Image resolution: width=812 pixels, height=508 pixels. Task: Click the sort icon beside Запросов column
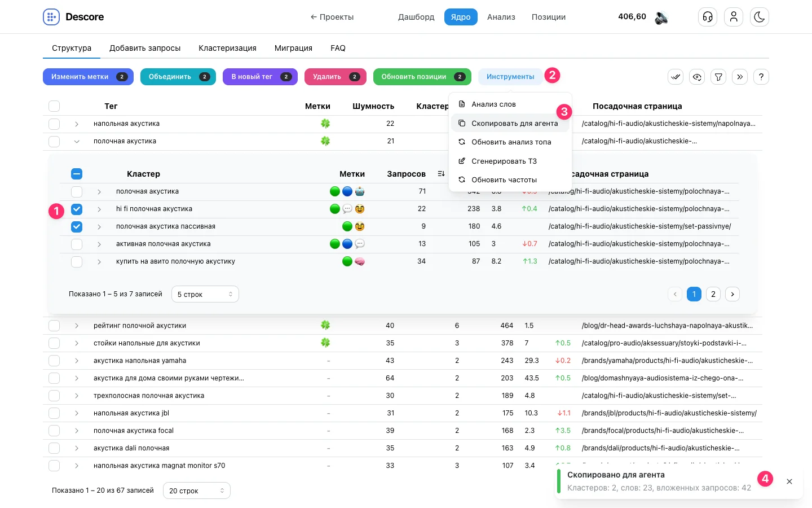[441, 174]
